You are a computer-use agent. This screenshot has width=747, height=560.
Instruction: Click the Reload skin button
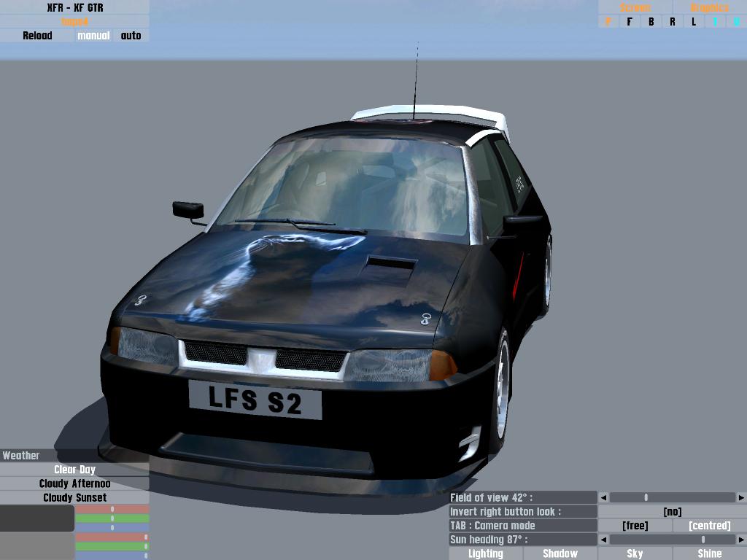pyautogui.click(x=37, y=35)
